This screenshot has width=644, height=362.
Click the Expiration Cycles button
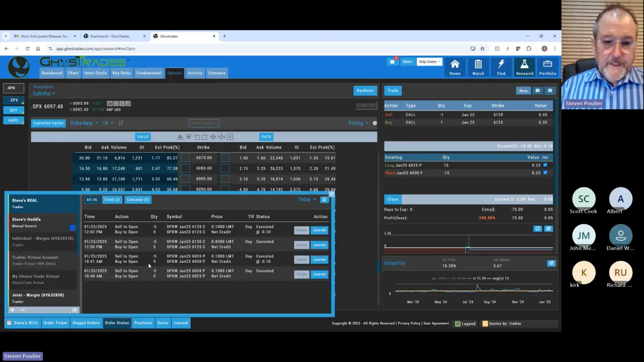pyautogui.click(x=48, y=123)
